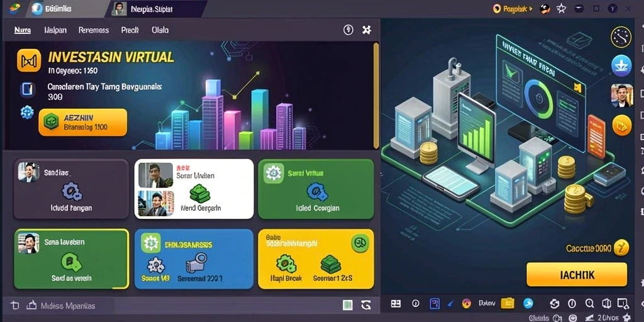
Task: Open the Nurra navigation tab
Action: [x=23, y=30]
